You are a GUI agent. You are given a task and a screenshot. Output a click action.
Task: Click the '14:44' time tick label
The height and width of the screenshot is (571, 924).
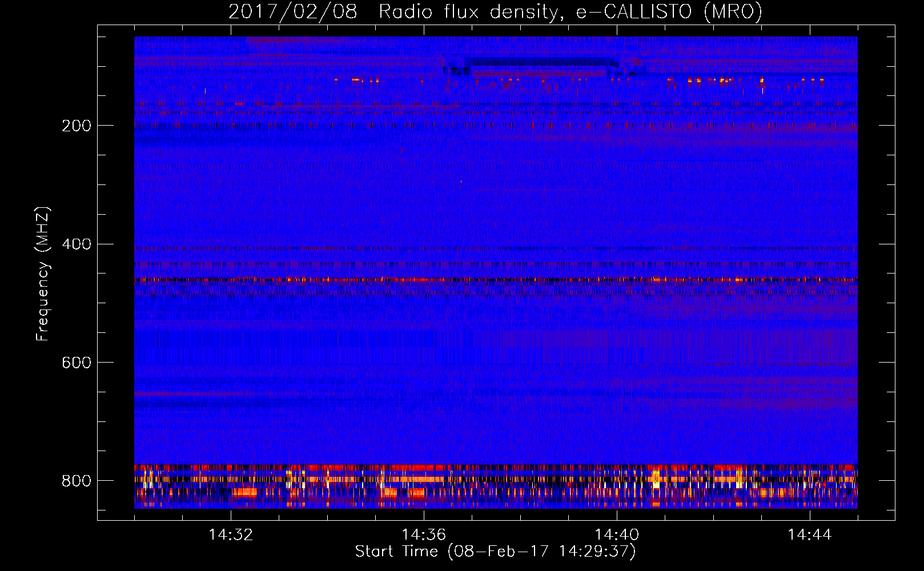pos(810,534)
